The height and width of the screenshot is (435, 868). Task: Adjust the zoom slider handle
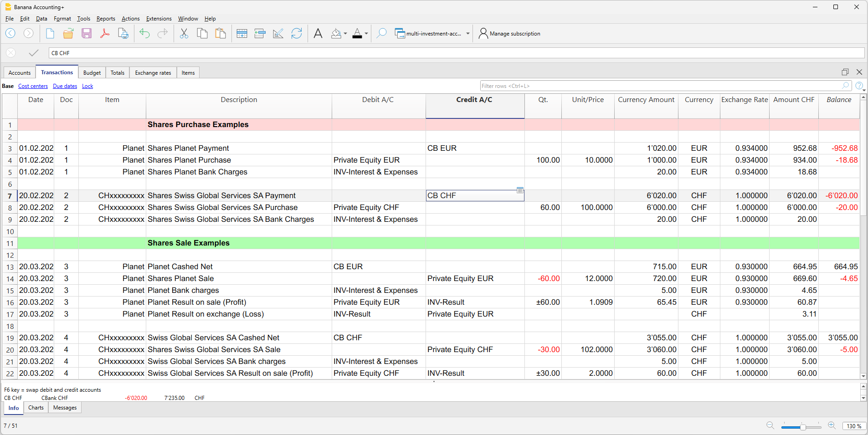tap(803, 427)
